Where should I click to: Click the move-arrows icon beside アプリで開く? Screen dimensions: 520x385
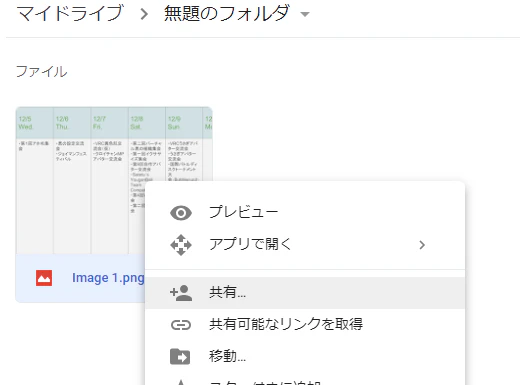tap(181, 245)
